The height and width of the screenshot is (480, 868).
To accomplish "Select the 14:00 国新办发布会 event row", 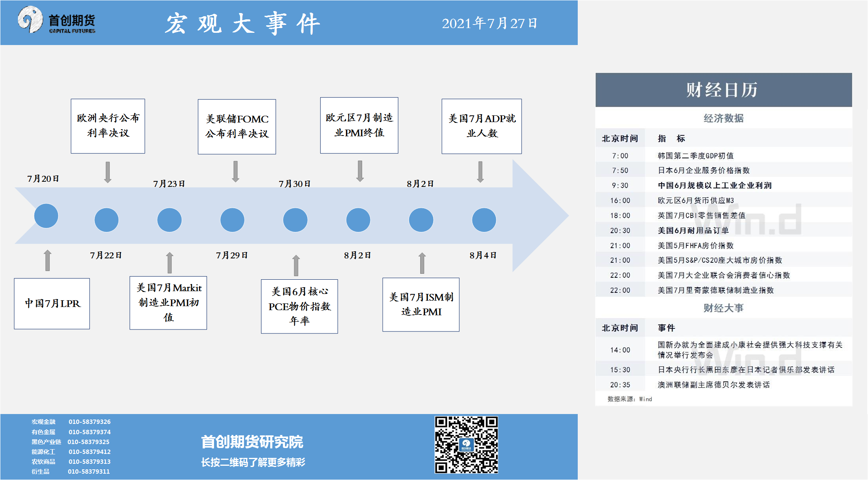I will pos(723,350).
